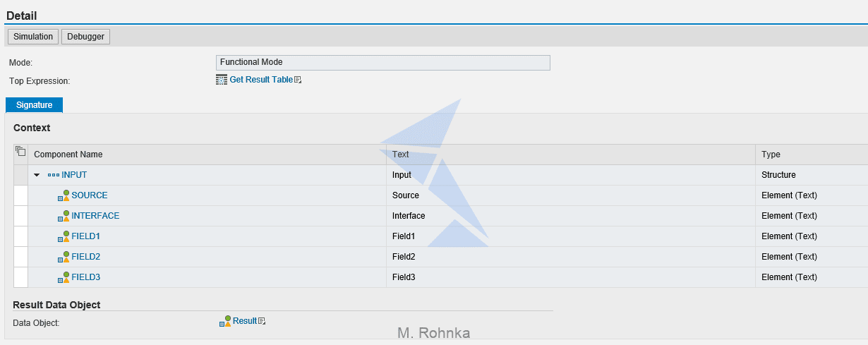The width and height of the screenshot is (868, 345).
Task: Click the data object icon beside Result
Action: click(225, 322)
